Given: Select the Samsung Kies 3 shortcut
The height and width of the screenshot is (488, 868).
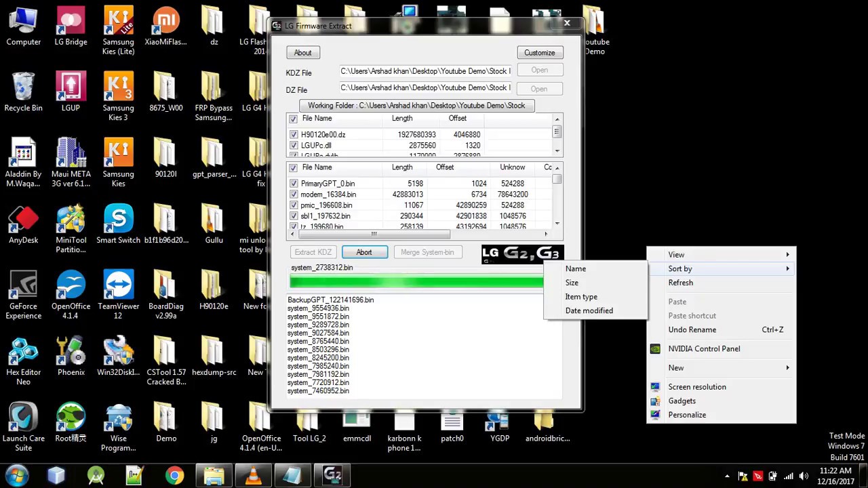Looking at the screenshot, I should click(x=118, y=97).
